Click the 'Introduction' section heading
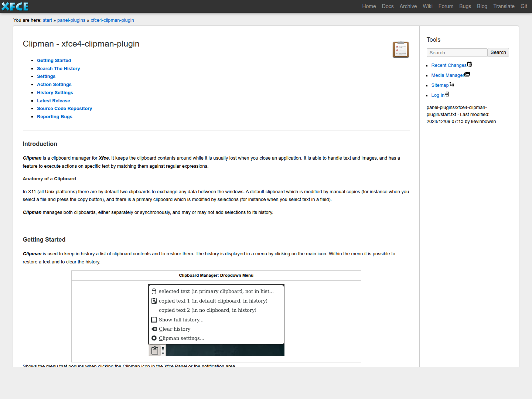This screenshot has width=532, height=399. pyautogui.click(x=40, y=144)
